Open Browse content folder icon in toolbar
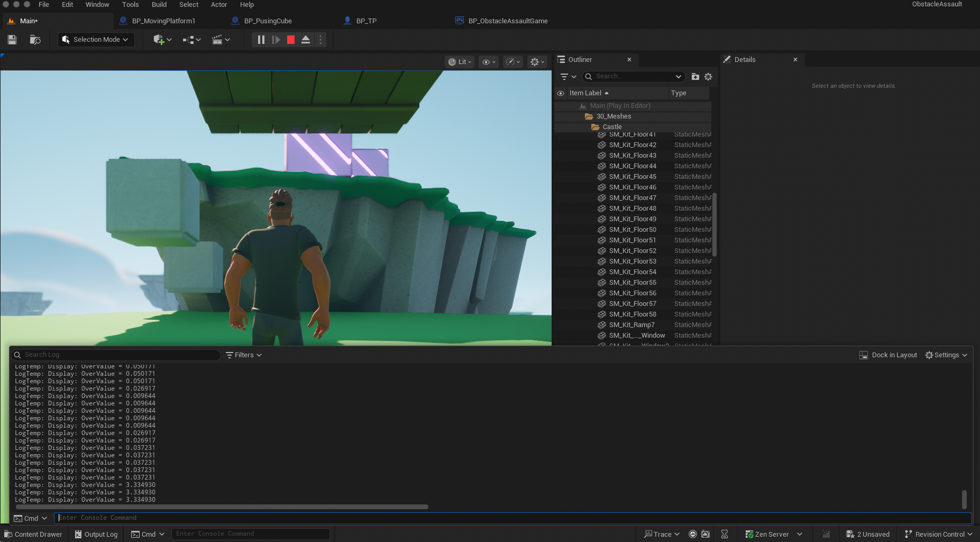Viewport: 980px width, 542px height. (x=35, y=40)
